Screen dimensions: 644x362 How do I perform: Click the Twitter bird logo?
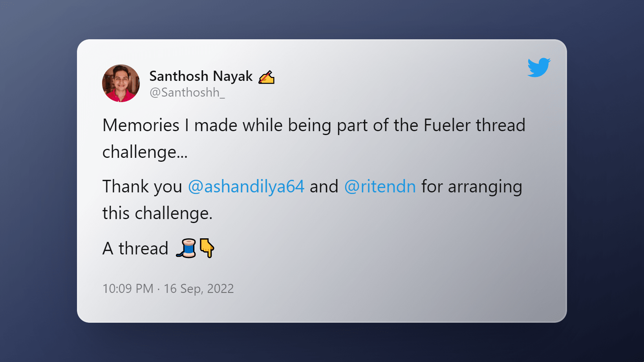coord(539,68)
